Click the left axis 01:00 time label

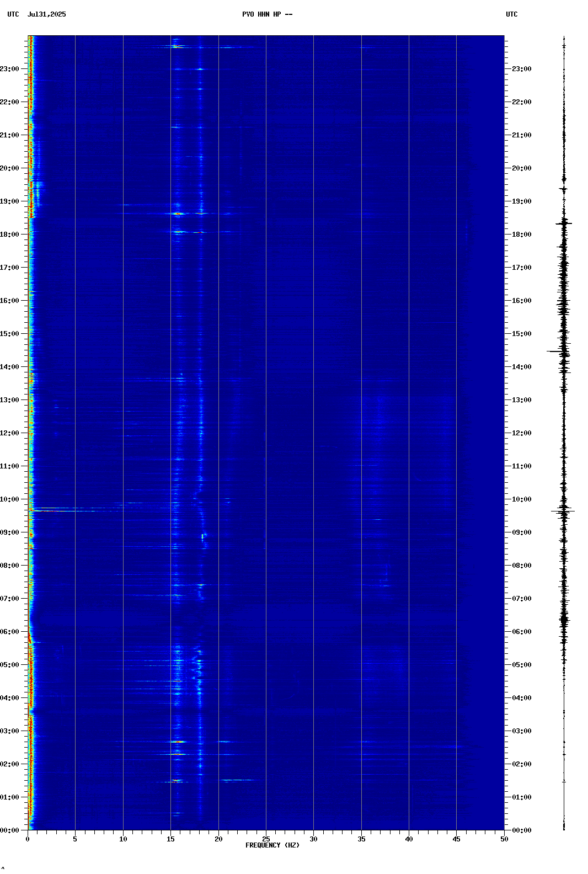(x=9, y=797)
